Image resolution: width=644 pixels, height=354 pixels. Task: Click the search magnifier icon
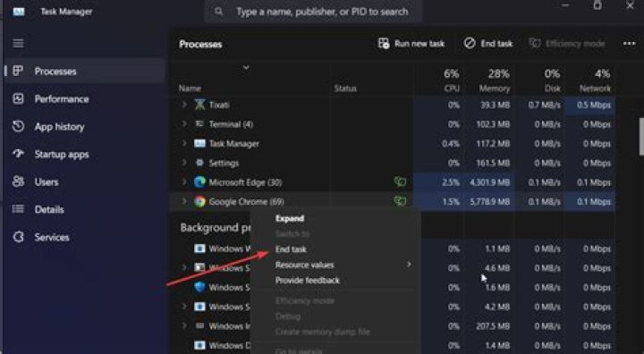[x=218, y=11]
